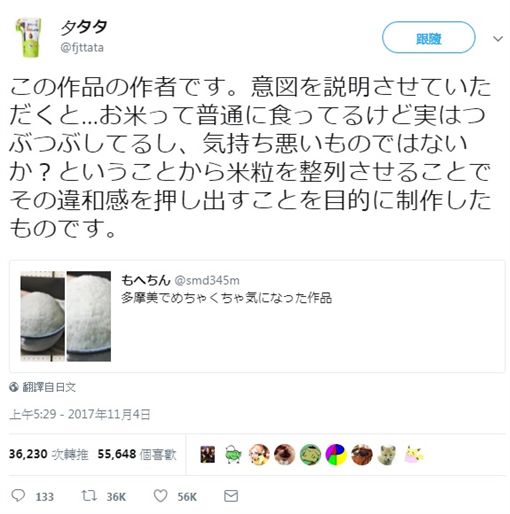This screenshot has height=514, width=510.
Task: Open the 翻譯自日文 translation link
Action: (x=49, y=387)
